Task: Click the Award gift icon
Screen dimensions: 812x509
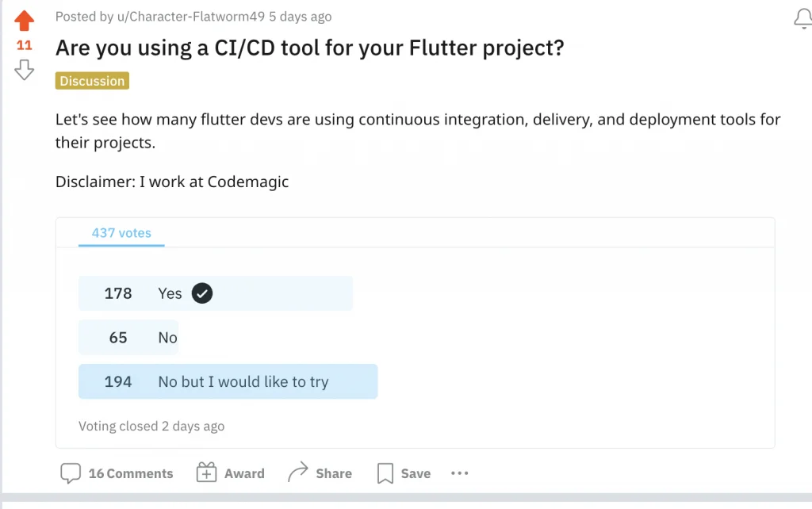Action: pyautogui.click(x=206, y=473)
